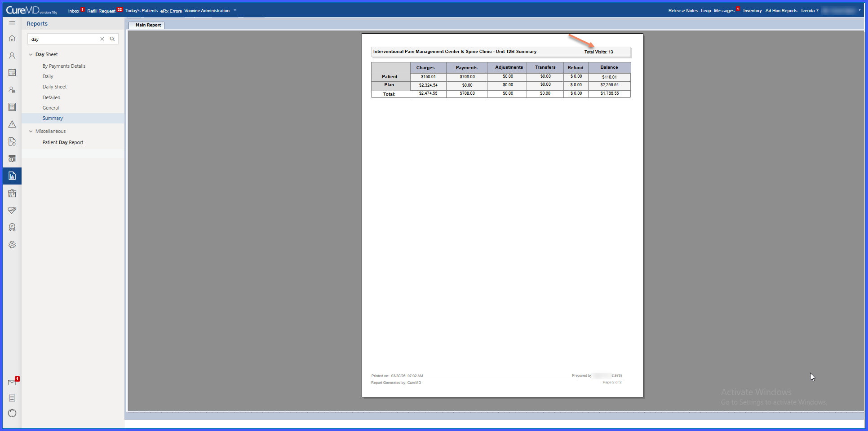Go to the Home icon in sidebar
The height and width of the screenshot is (431, 868).
[x=12, y=39]
